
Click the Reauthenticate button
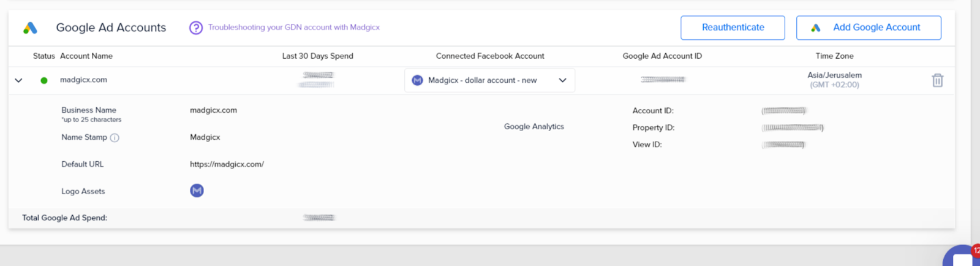point(733,28)
